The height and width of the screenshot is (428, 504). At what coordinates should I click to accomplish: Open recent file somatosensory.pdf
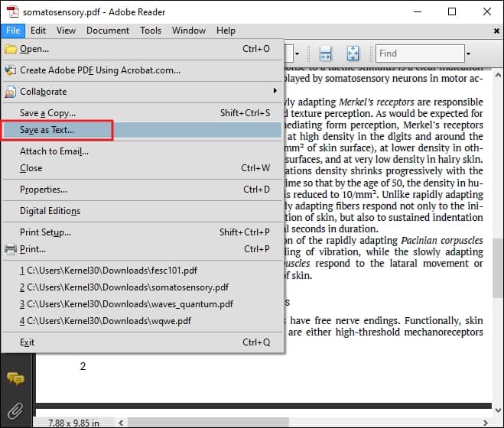point(142,287)
